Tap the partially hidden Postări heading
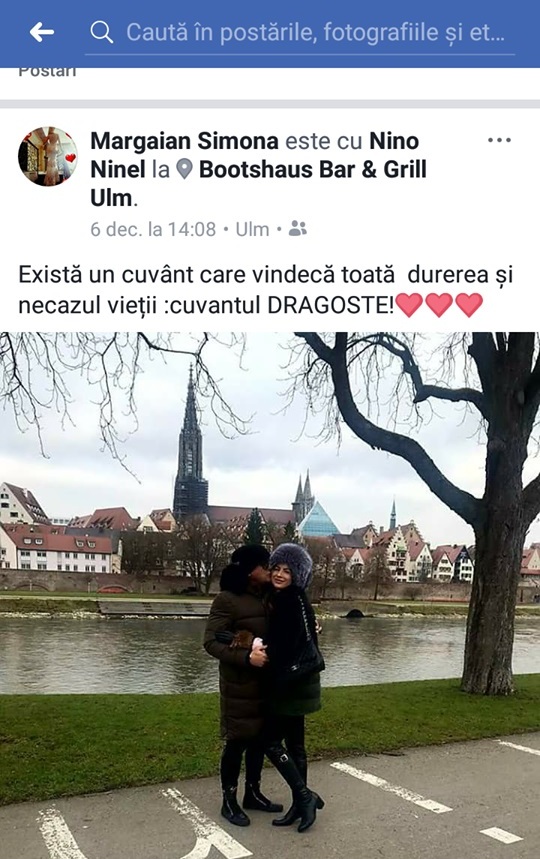The width and height of the screenshot is (540, 859). [47, 72]
